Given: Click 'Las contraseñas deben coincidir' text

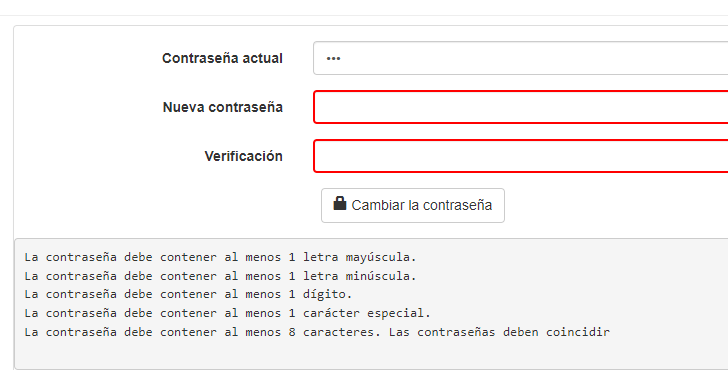Looking at the screenshot, I should [500, 332].
